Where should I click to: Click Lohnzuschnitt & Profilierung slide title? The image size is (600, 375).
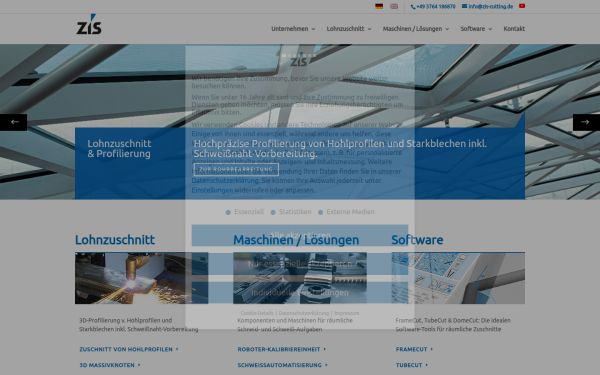[x=119, y=148]
